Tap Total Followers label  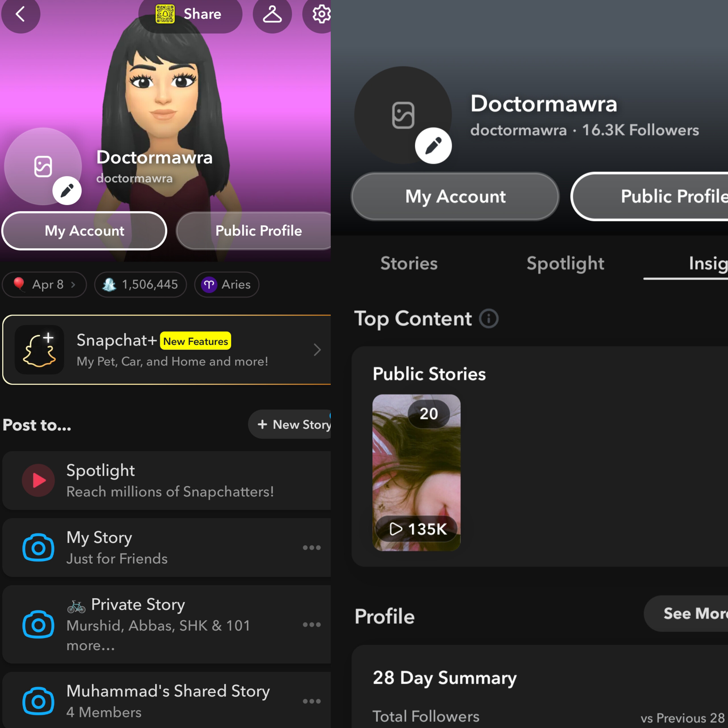[x=426, y=716]
